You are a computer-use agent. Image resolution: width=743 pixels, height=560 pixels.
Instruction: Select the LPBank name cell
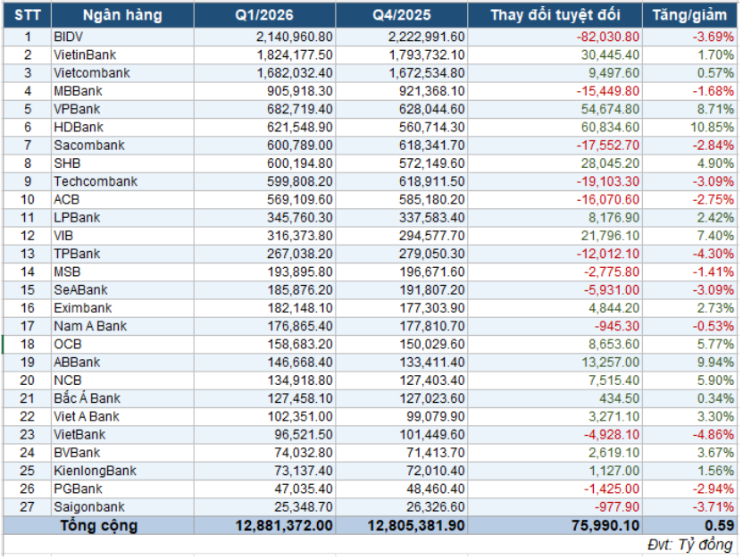tap(122, 217)
